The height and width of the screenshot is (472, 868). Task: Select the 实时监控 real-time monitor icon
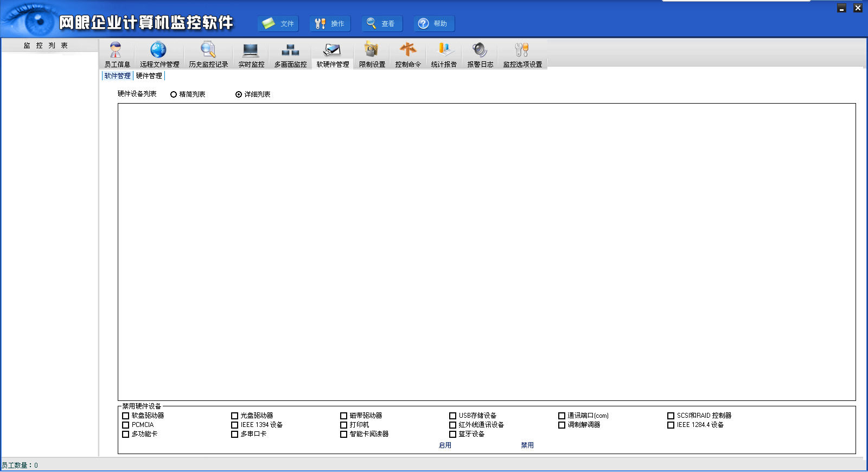click(x=251, y=54)
